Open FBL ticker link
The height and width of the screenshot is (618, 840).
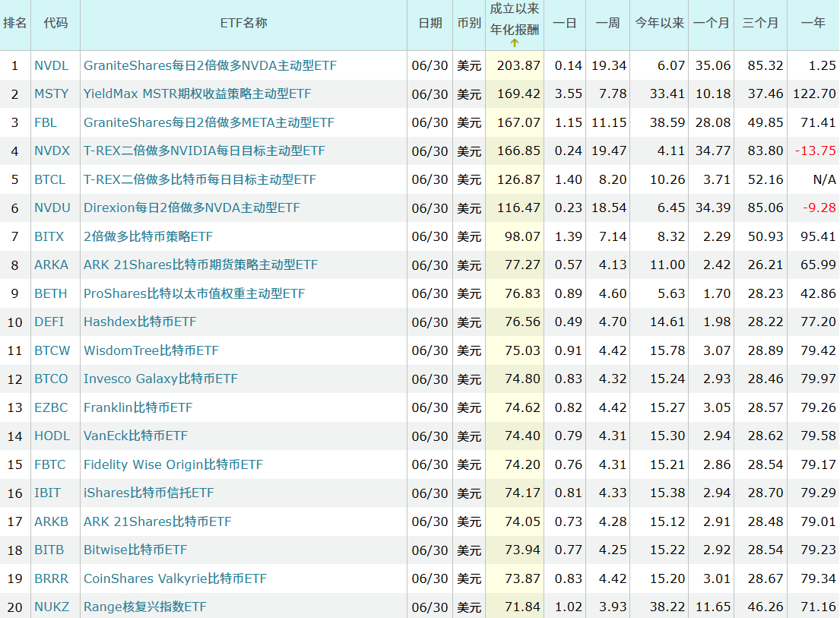[x=46, y=122]
